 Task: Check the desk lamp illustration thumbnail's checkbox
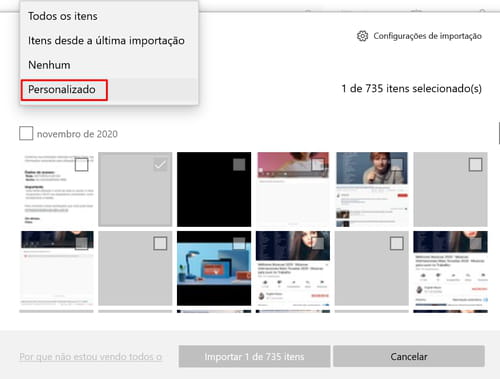[x=239, y=243]
